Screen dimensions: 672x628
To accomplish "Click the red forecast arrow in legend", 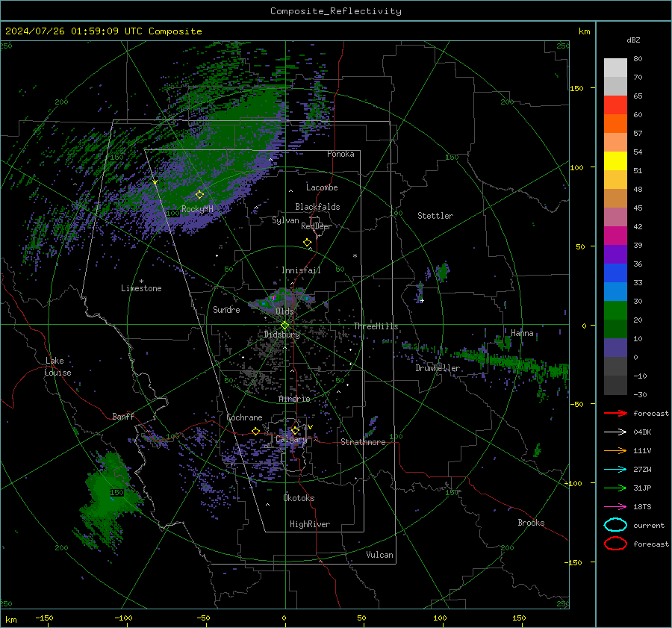I will [x=615, y=413].
